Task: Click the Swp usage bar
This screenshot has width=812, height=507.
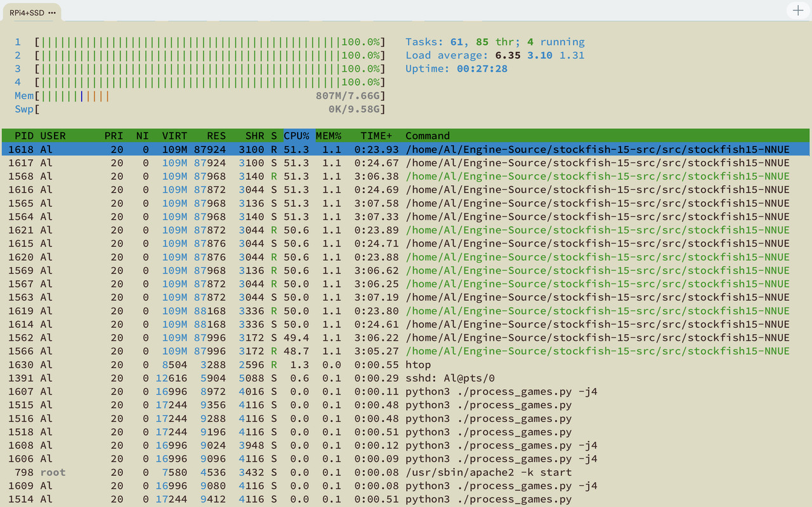Action: click(200, 109)
